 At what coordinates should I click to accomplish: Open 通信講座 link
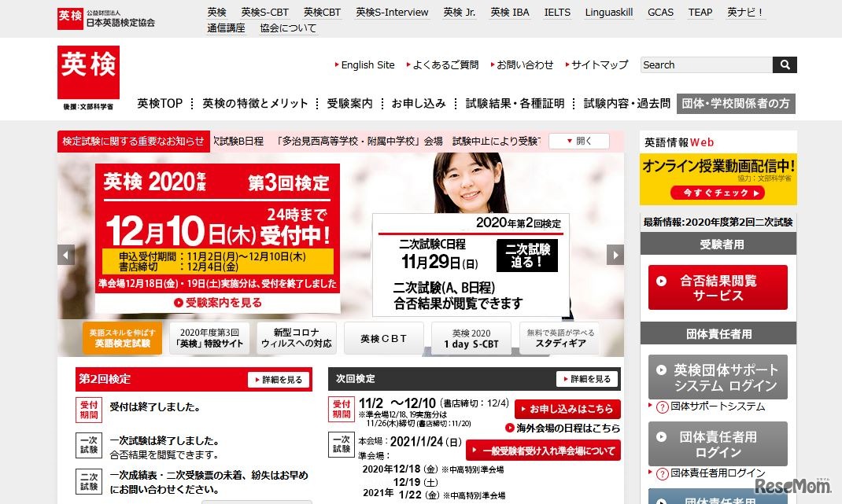click(226, 28)
